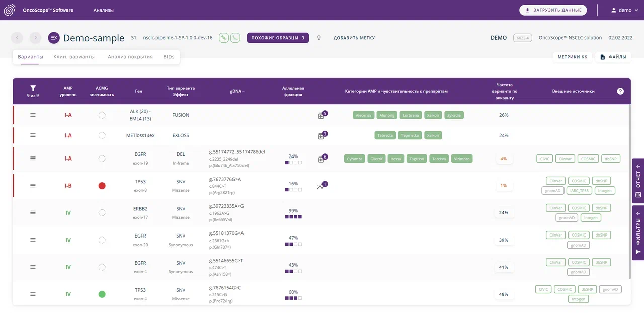Switch to the BIDs tab

(x=169, y=57)
